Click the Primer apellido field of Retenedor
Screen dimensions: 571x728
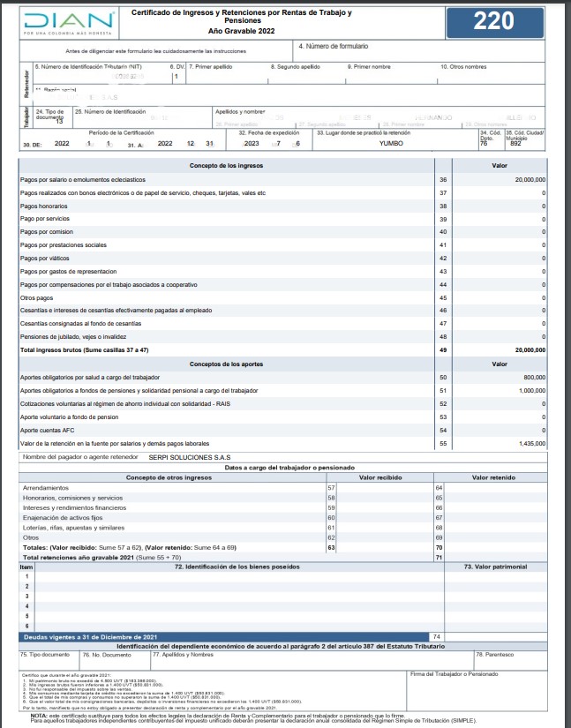(227, 73)
